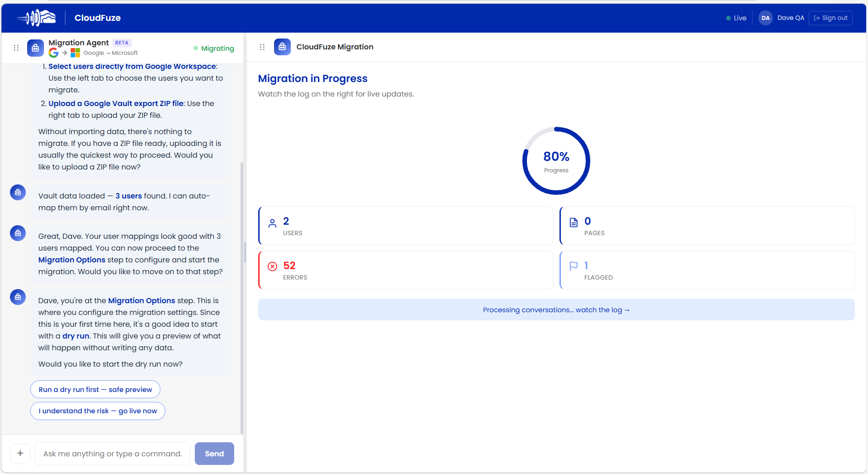Click the Live status indicator
This screenshot has width=868, height=474.
coord(736,18)
